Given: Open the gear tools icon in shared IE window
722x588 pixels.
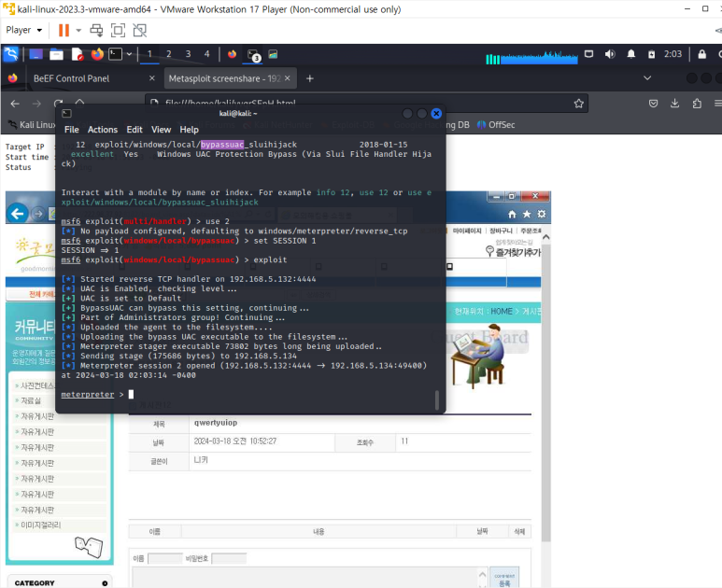Looking at the screenshot, I should (x=542, y=214).
